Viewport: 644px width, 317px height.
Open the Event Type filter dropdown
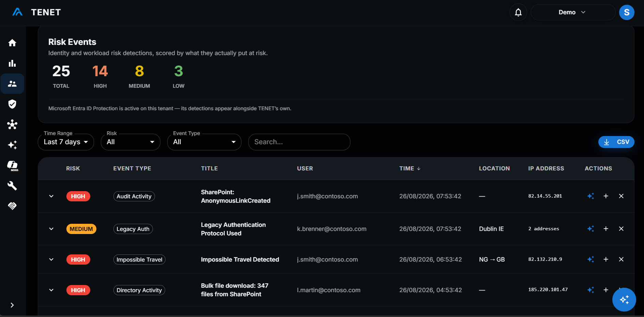(x=204, y=142)
